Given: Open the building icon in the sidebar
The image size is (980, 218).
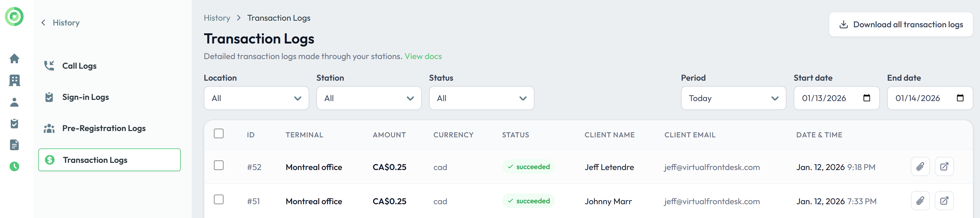Looking at the screenshot, I should pos(14,80).
